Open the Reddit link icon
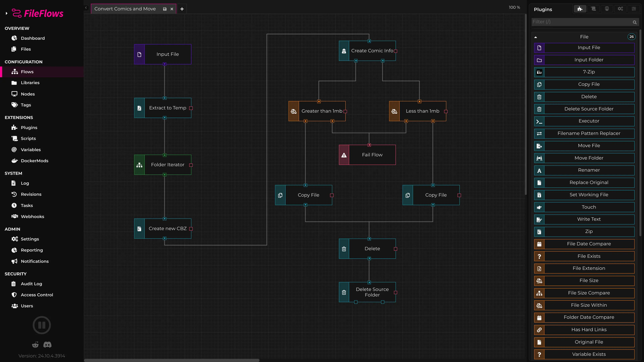This screenshot has width=644, height=362. click(35, 345)
